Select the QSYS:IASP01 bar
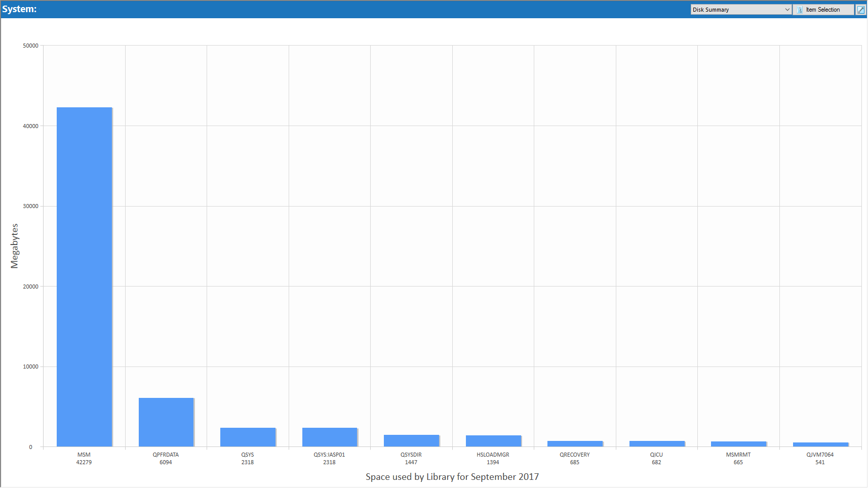 [330, 437]
